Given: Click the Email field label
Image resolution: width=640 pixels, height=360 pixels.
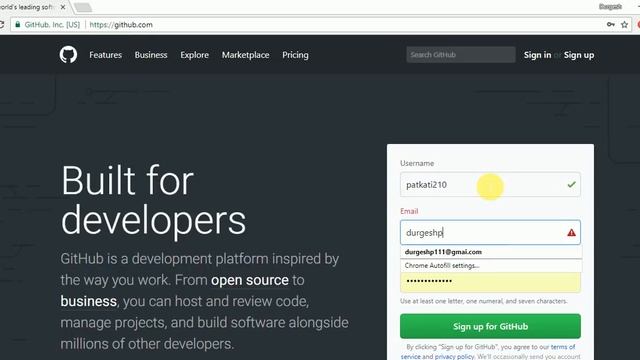Looking at the screenshot, I should (x=409, y=211).
